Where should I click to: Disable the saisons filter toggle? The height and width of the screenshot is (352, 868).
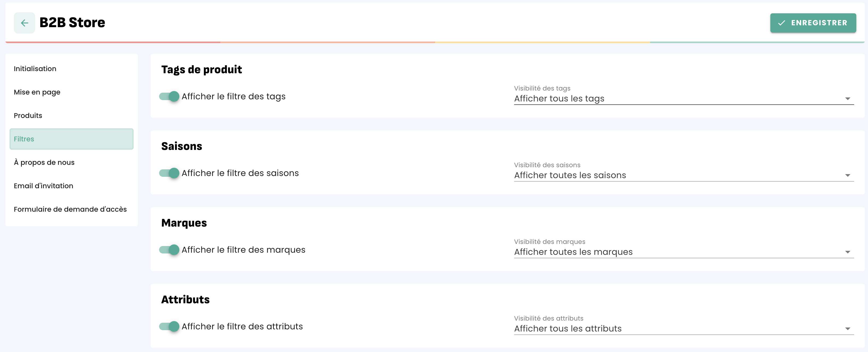point(170,173)
